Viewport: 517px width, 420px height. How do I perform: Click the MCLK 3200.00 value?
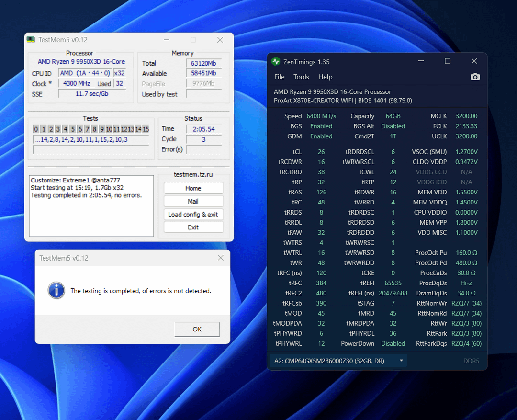466,116
